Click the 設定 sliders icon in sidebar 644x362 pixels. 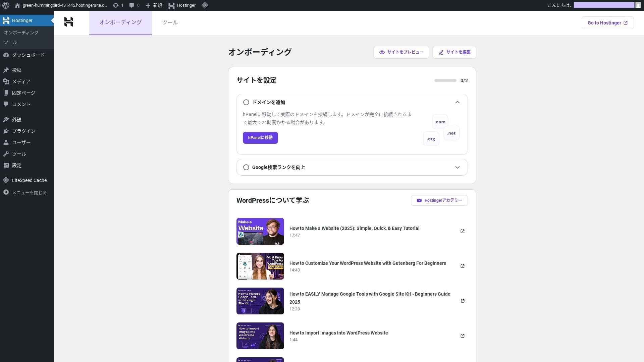point(6,165)
